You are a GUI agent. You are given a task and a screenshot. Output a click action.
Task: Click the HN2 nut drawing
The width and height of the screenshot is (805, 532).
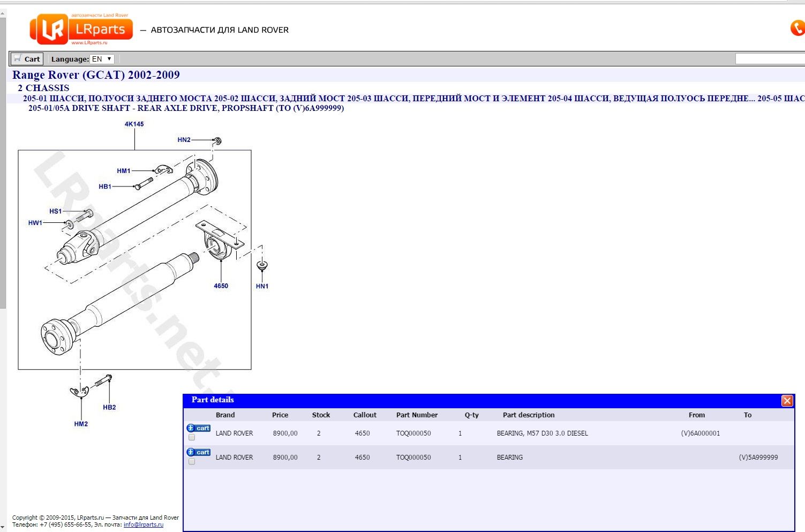[217, 141]
